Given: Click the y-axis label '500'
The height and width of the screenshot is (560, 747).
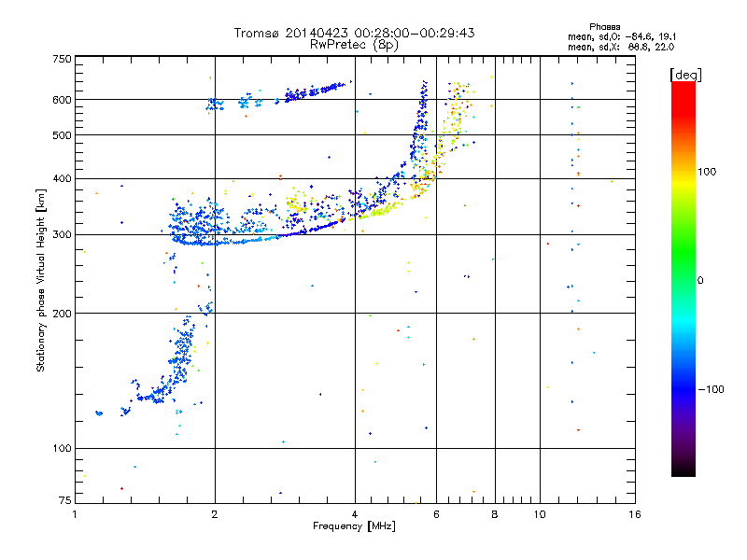Looking at the screenshot, I should 62,135.
